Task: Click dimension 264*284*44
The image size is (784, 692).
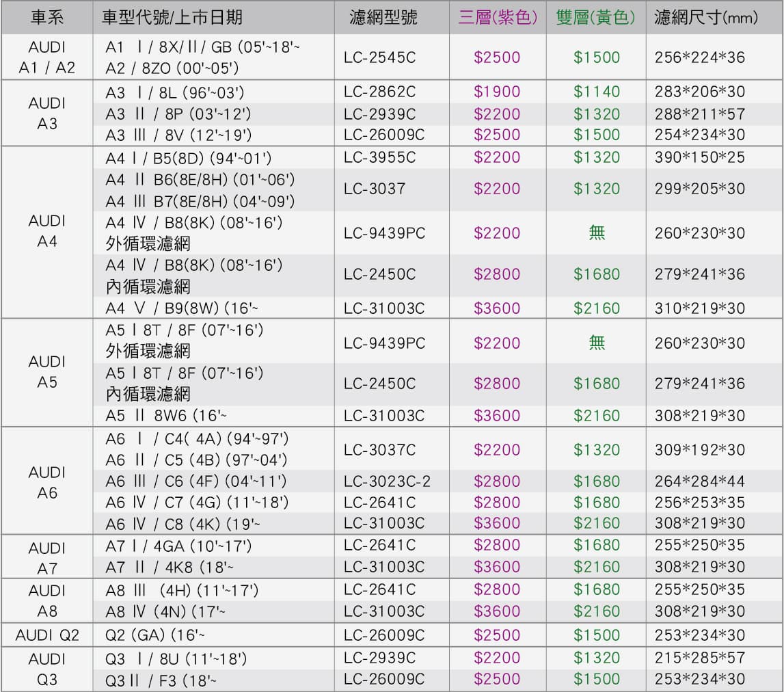Action: [x=700, y=481]
